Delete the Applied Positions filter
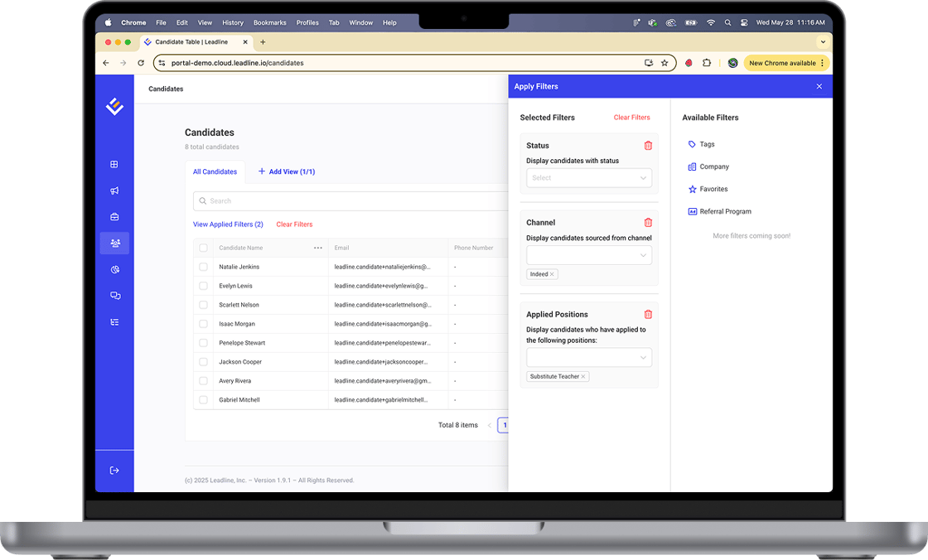The image size is (928, 560). click(x=648, y=315)
